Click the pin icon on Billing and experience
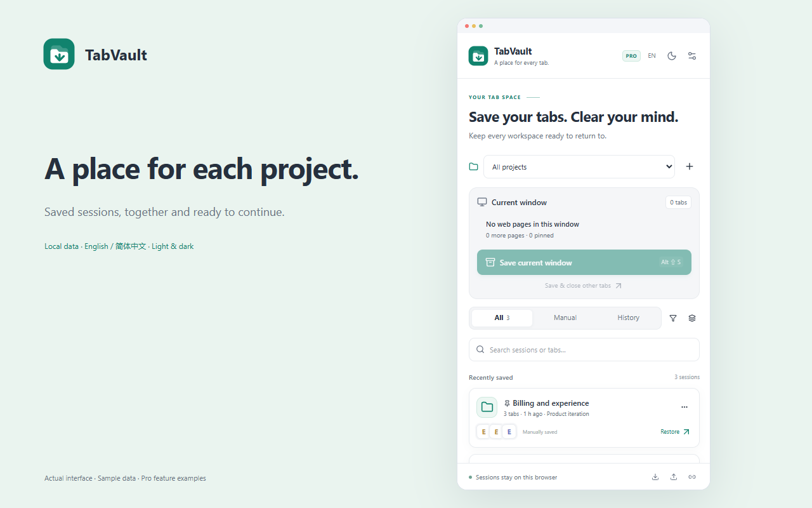 (x=507, y=403)
